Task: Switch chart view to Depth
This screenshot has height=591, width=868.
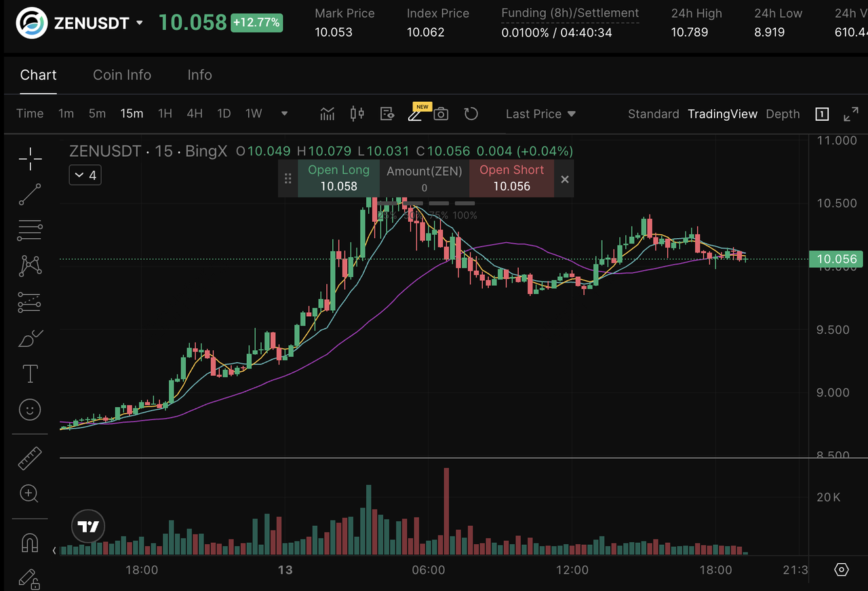Action: tap(783, 114)
